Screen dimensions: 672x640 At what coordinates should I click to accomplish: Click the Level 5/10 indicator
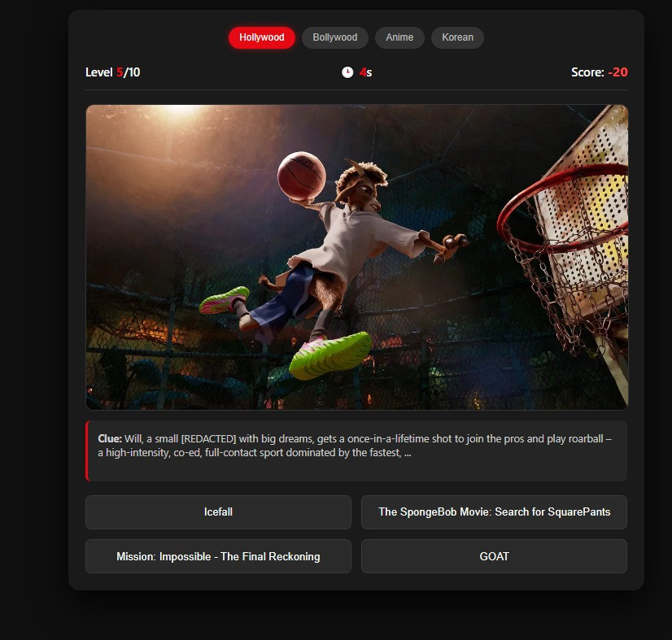(x=113, y=72)
